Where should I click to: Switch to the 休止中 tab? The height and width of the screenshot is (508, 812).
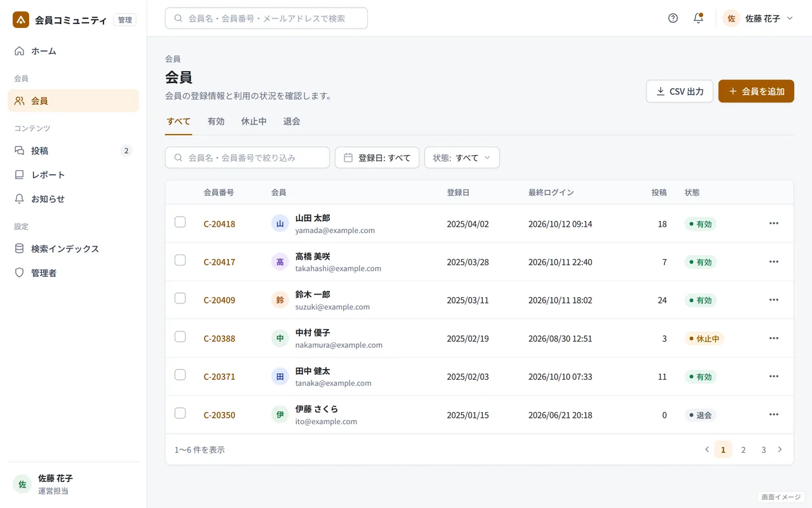(254, 121)
